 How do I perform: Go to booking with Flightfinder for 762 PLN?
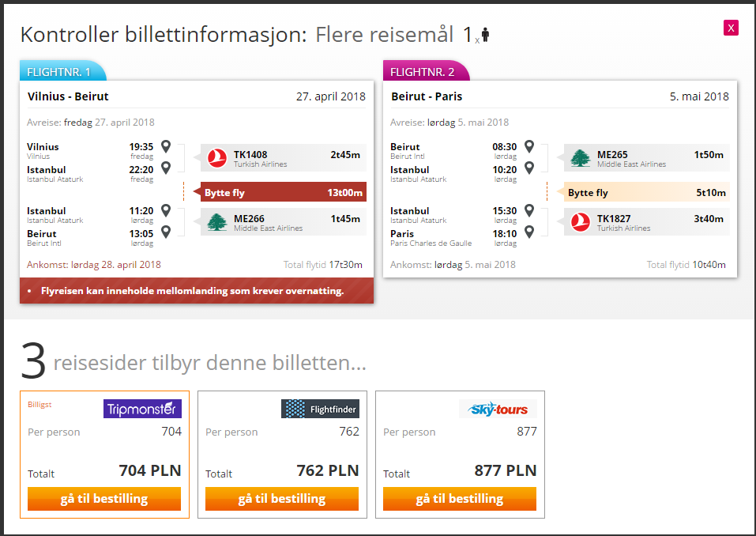[x=282, y=499]
